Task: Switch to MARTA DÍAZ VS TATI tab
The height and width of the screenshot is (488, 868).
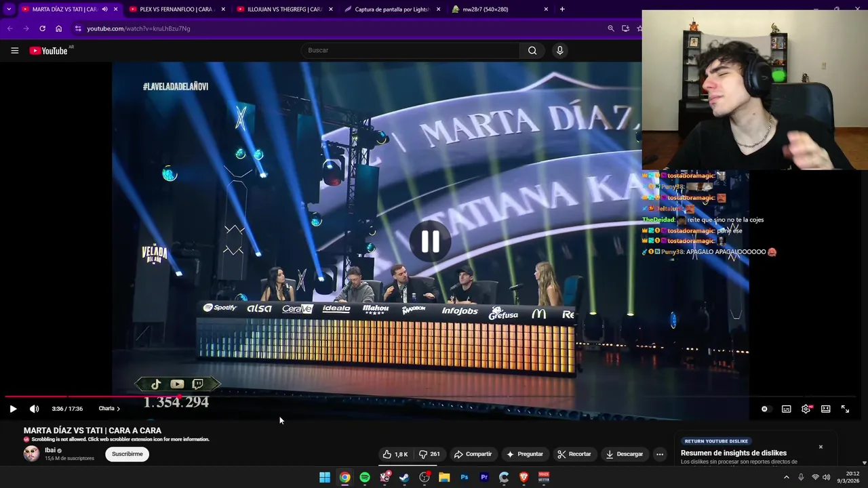Action: [x=64, y=9]
